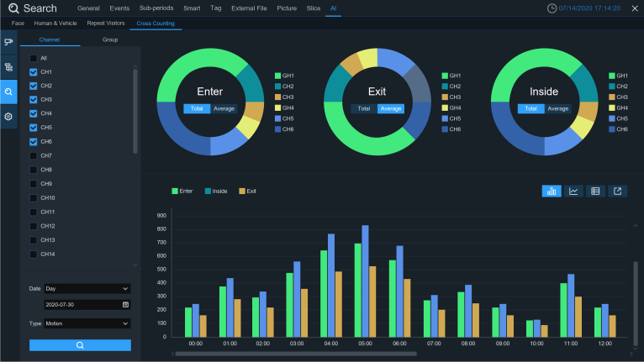The height and width of the screenshot is (362, 644).
Task: Click the channel list scroll-up arrow
Action: point(135,66)
